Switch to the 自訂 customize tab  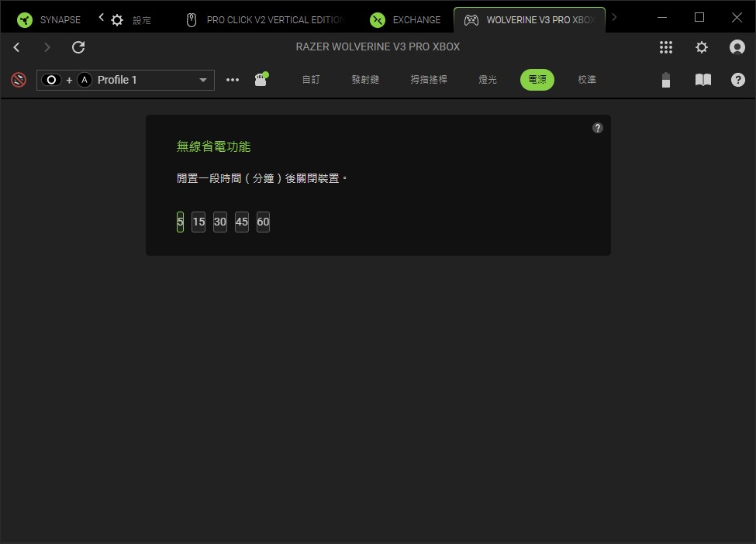point(311,80)
